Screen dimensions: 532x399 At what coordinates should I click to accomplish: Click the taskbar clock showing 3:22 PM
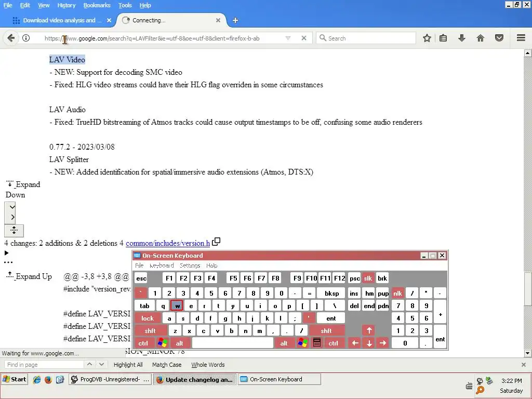(511, 381)
